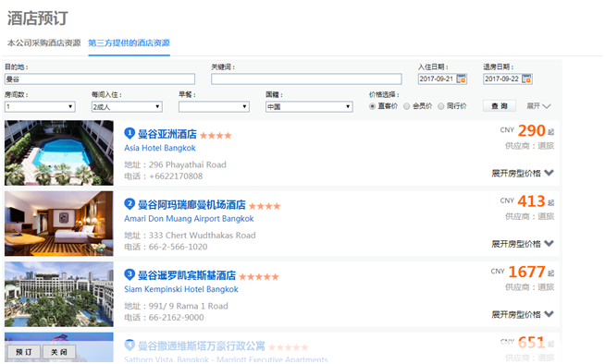
Task: Click map marker 2 for 曼谷阿玛瑞廊曼机场酒店
Action: tap(130, 204)
